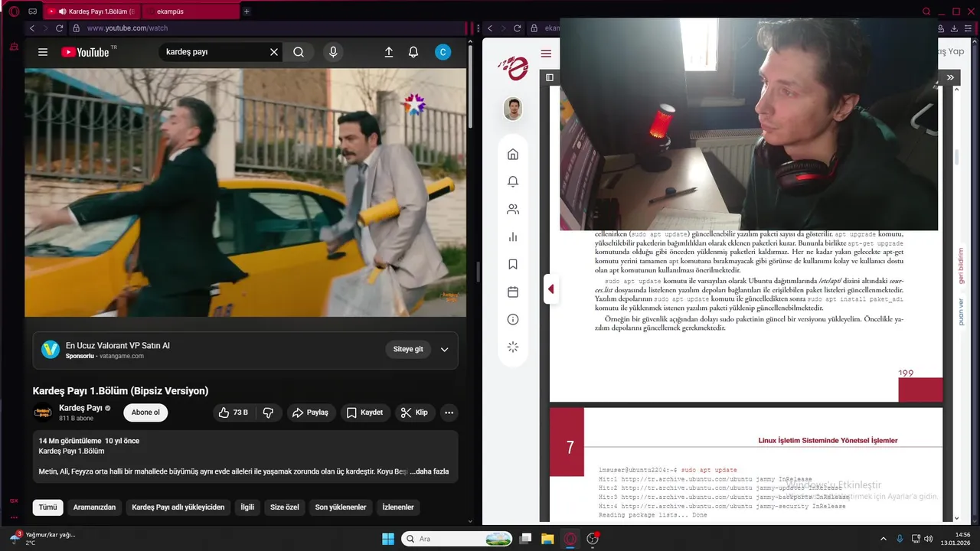Open the YouTube hamburger guide menu
Screen dimensions: 980x551
43,52
